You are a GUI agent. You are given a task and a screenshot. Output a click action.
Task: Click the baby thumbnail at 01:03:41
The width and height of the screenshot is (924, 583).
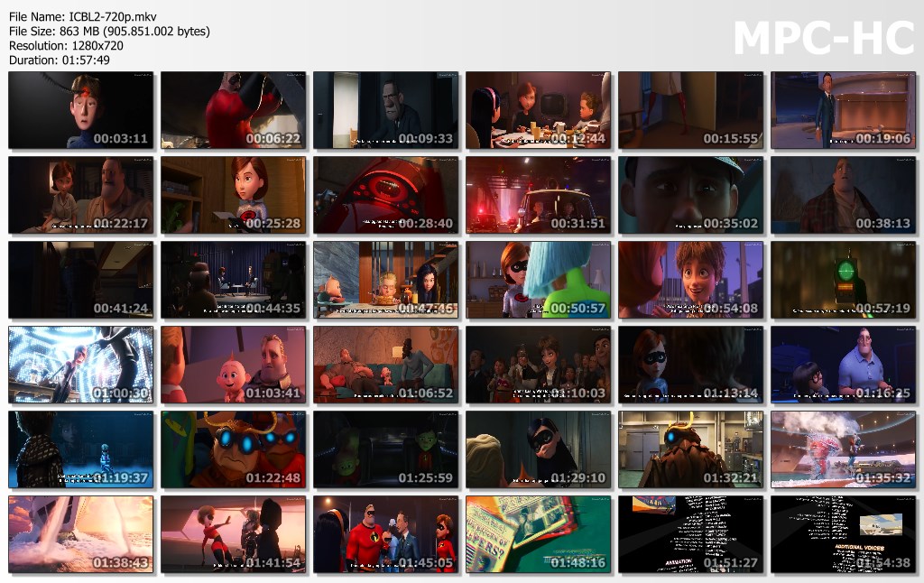pos(234,365)
